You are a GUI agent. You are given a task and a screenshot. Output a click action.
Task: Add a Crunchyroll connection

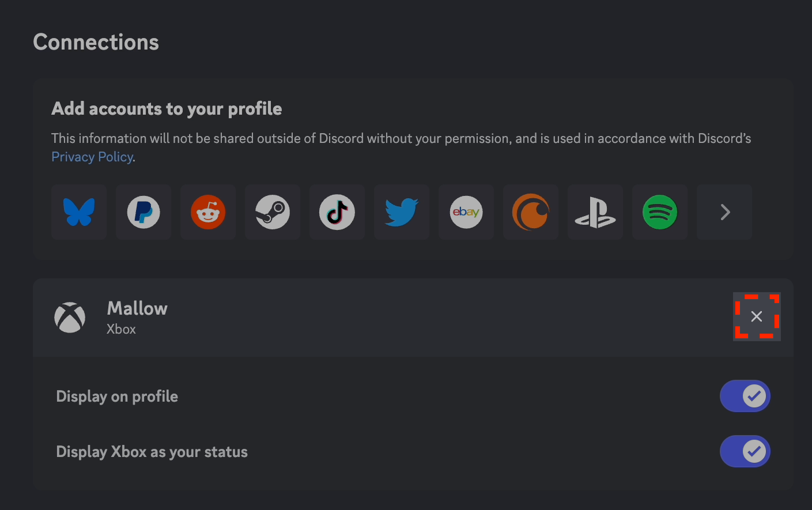[x=530, y=211]
